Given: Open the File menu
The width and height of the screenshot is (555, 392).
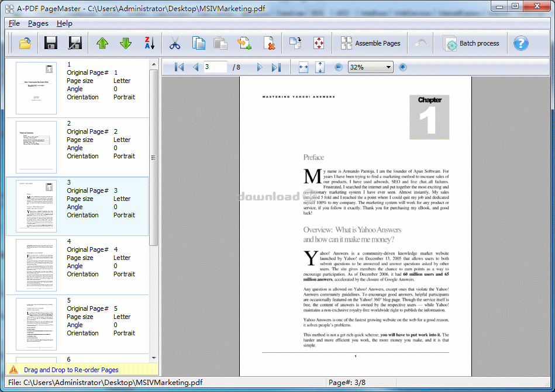Looking at the screenshot, I should click(x=14, y=23).
